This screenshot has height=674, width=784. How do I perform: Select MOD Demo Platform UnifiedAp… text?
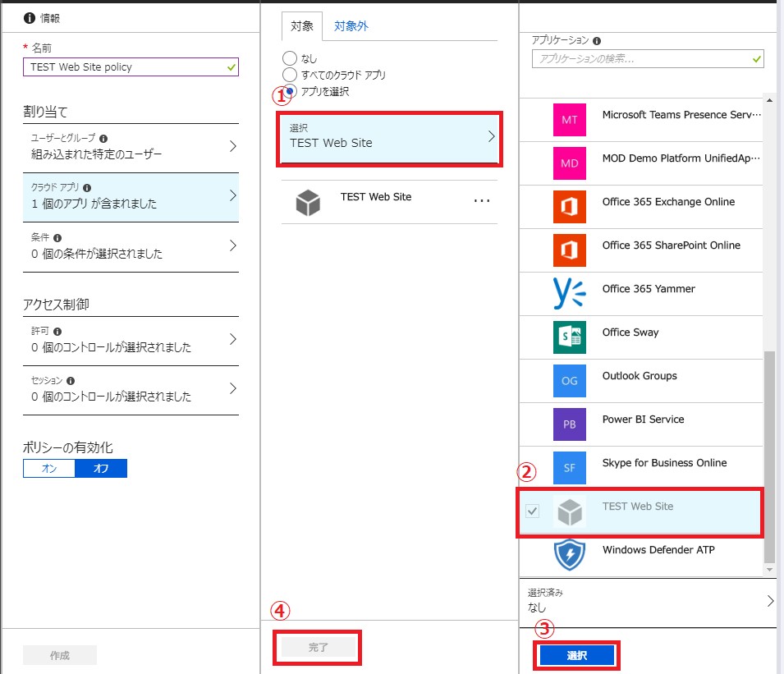(681, 158)
